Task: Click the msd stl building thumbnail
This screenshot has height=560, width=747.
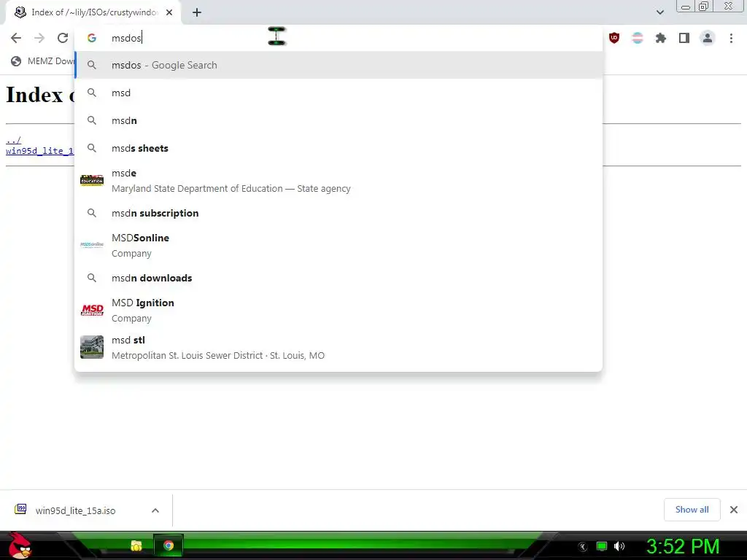Action: 92,346
